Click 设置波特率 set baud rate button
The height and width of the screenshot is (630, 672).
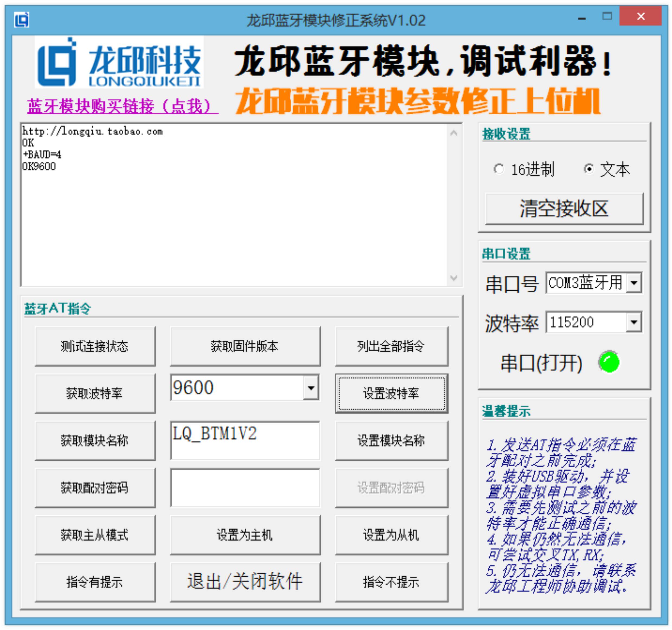click(x=392, y=393)
